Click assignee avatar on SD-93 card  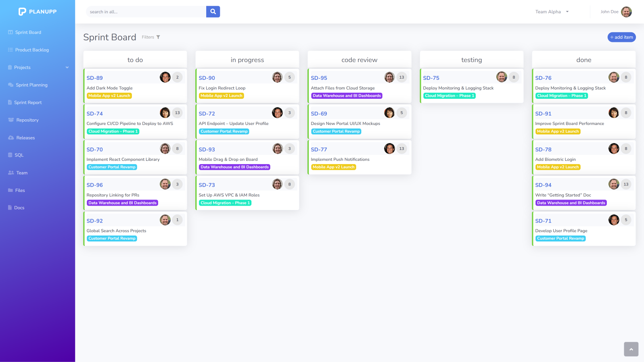(277, 148)
